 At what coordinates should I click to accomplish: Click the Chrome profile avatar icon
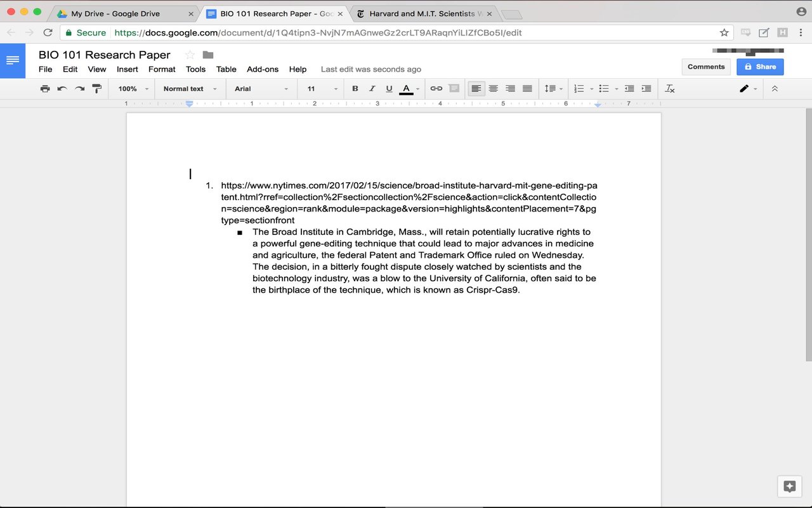click(x=802, y=11)
